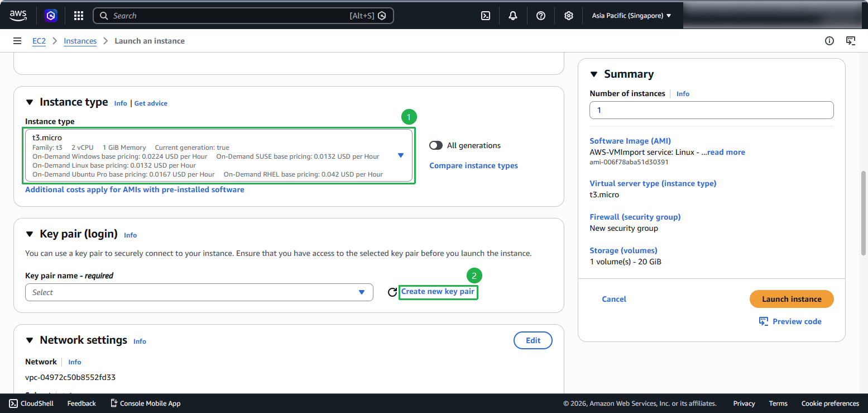Image resolution: width=868 pixels, height=413 pixels.
Task: Open Compare instance types link
Action: pyautogui.click(x=473, y=165)
